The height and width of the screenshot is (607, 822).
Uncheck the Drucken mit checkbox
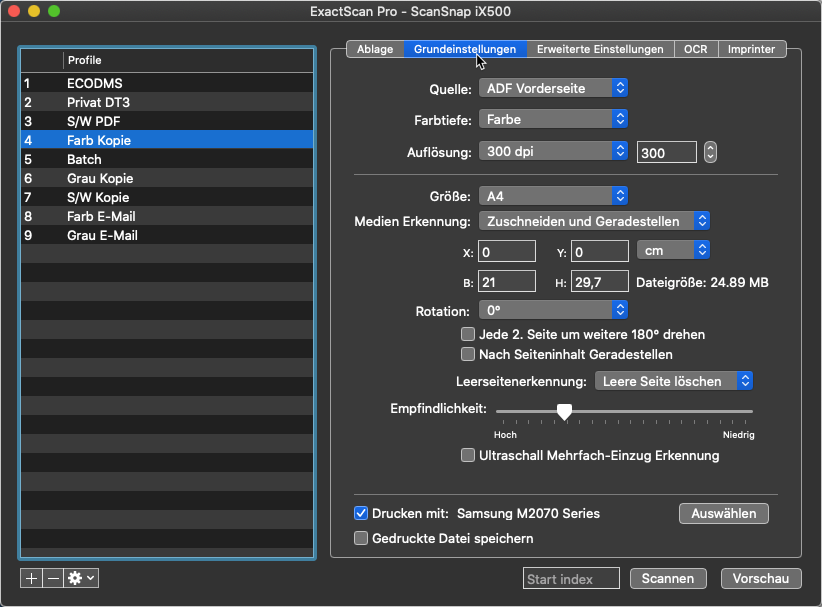point(362,514)
